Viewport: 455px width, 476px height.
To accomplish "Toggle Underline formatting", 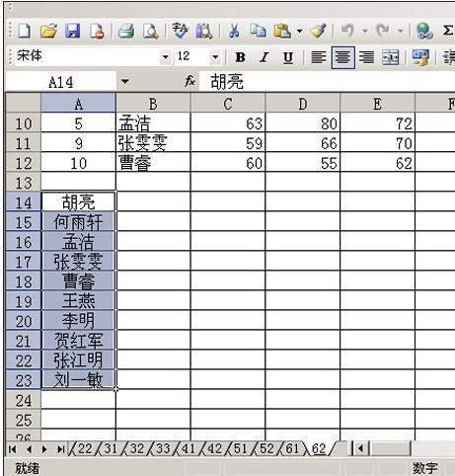I will pyautogui.click(x=288, y=58).
